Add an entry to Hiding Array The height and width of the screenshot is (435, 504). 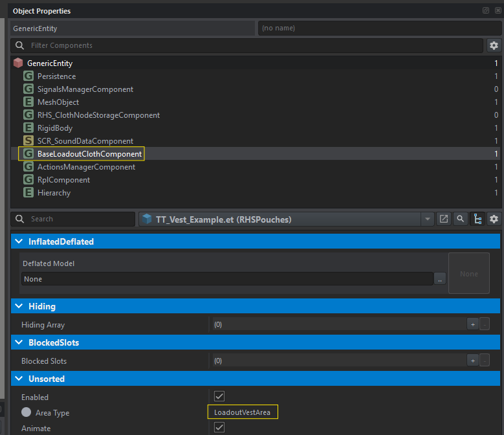[x=473, y=324]
